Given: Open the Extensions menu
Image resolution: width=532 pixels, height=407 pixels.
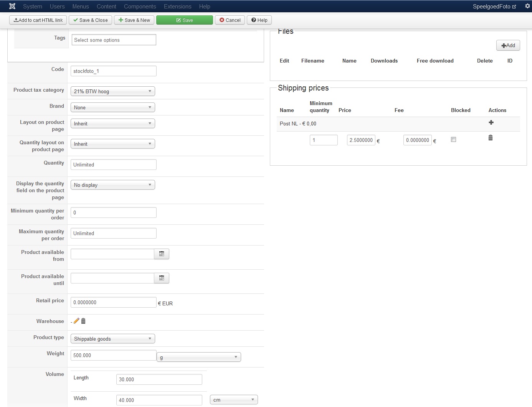Looking at the screenshot, I should pyautogui.click(x=177, y=6).
